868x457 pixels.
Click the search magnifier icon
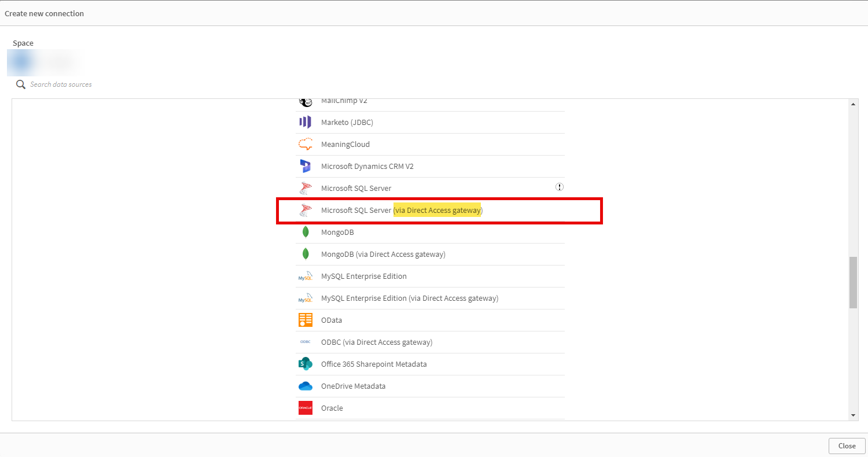(x=21, y=84)
